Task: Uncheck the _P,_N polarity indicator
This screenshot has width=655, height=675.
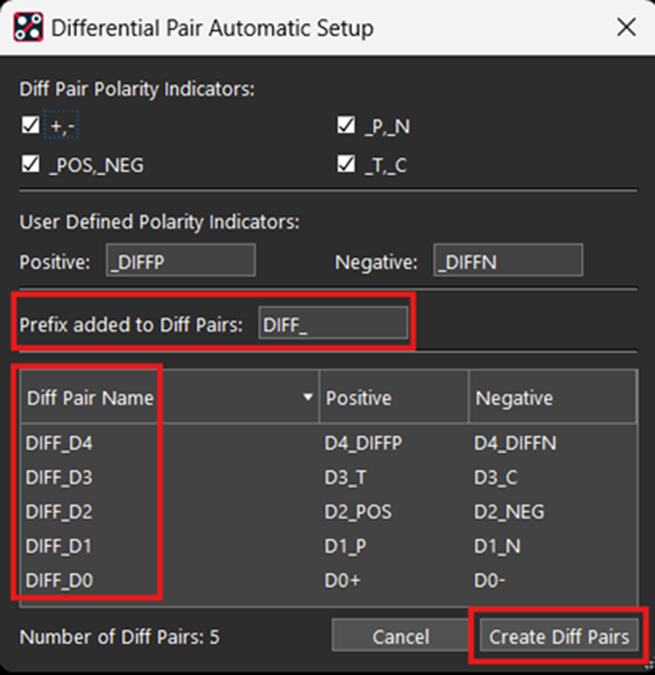Action: coord(346,126)
